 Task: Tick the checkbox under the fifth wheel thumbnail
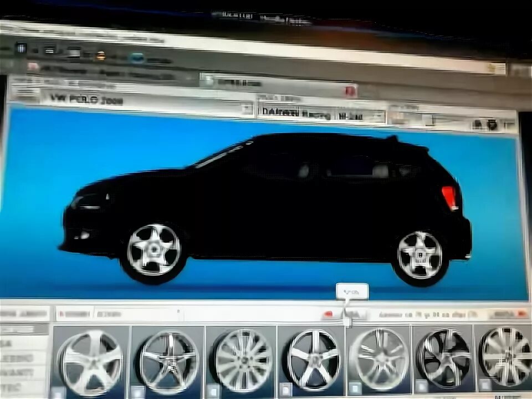click(x=355, y=387)
